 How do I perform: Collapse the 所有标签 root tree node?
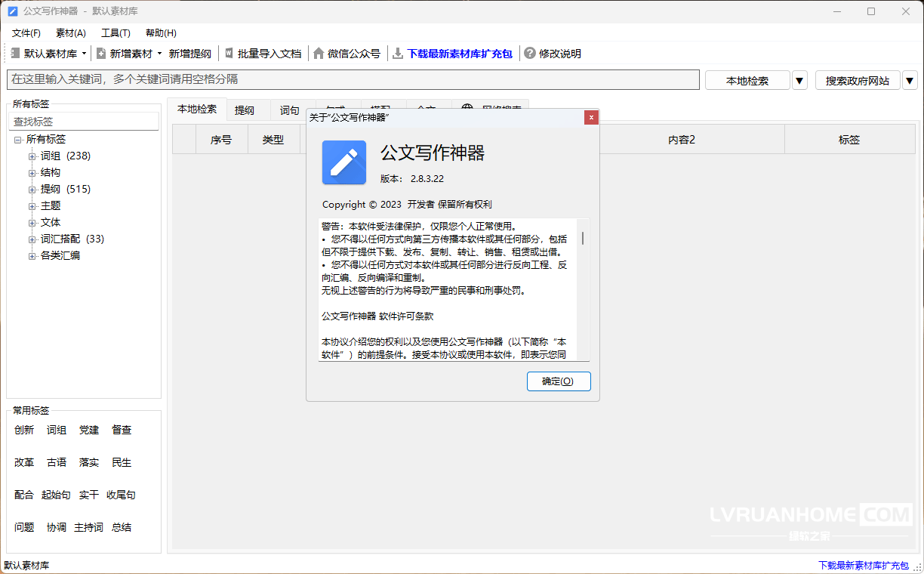coord(17,140)
